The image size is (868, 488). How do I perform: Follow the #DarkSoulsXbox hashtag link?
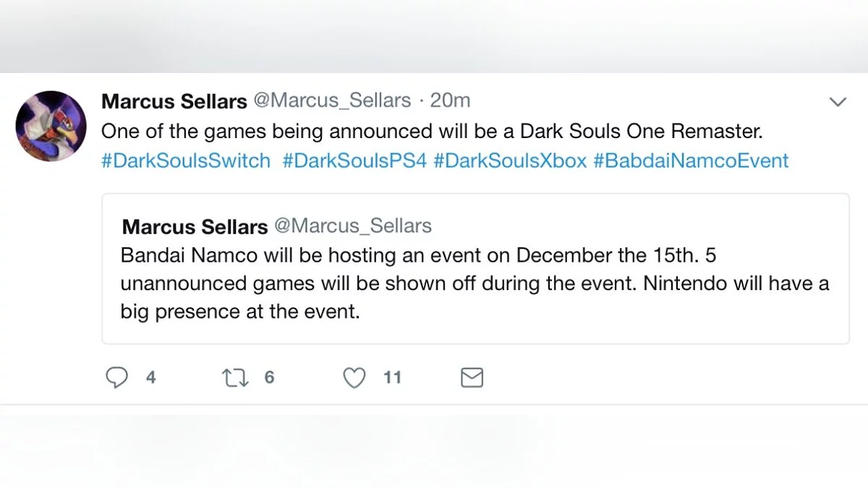tap(509, 160)
